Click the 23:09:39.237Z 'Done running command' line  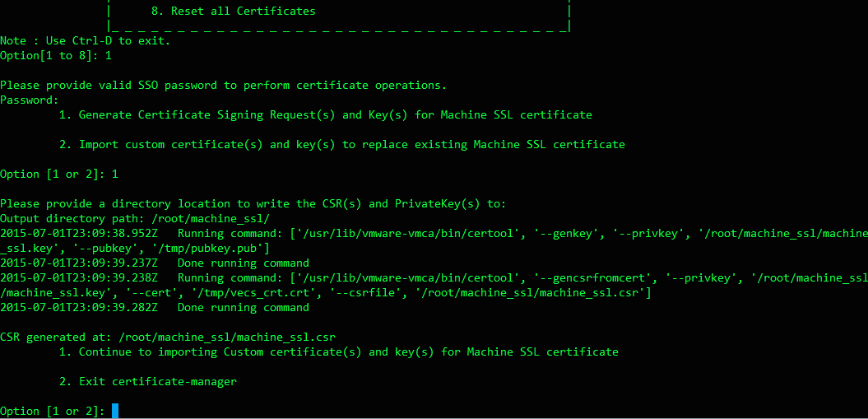tap(155, 263)
